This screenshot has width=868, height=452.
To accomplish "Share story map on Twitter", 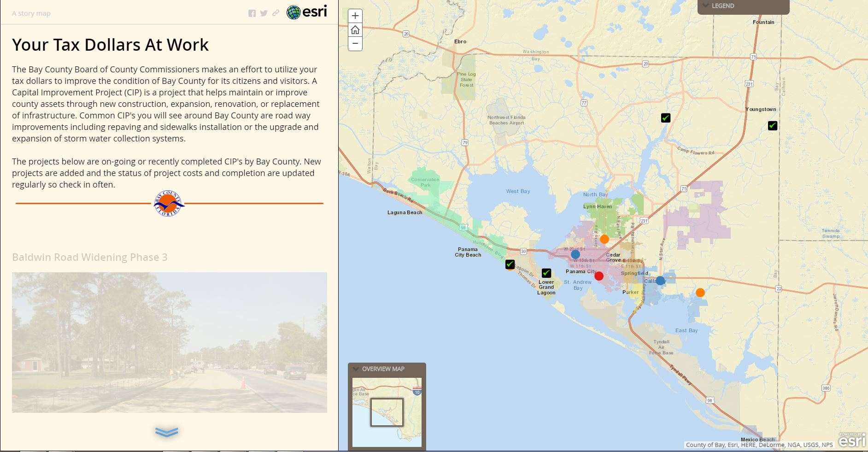I will 264,13.
